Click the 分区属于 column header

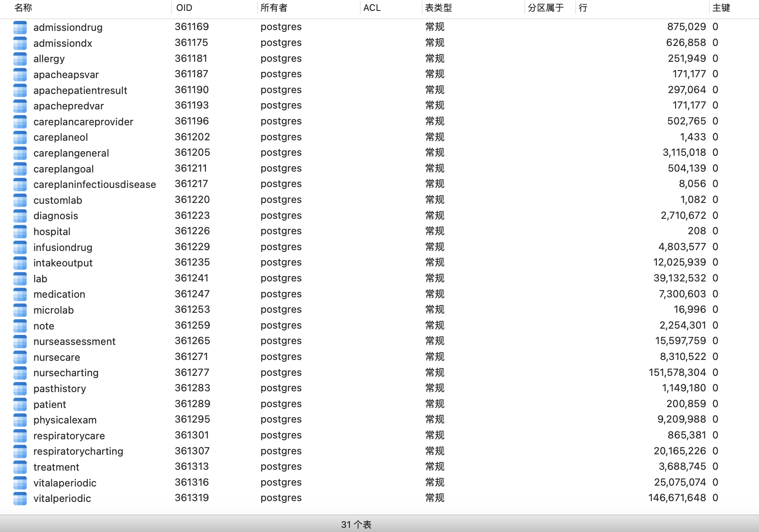546,8
